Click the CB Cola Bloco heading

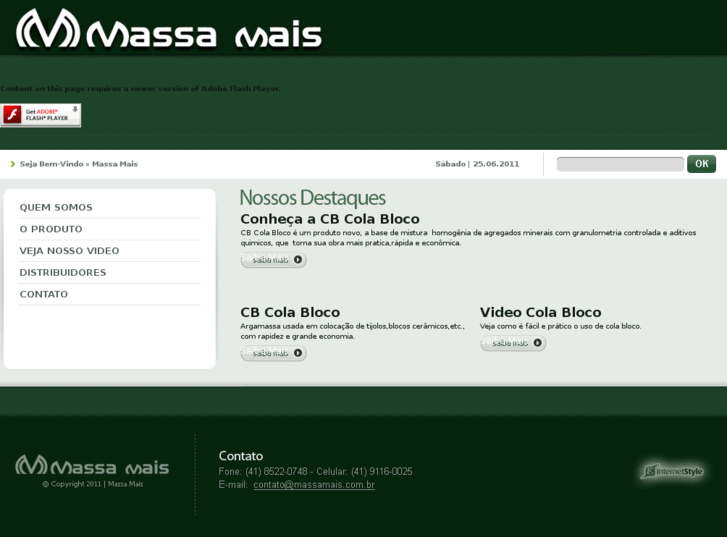tap(290, 312)
